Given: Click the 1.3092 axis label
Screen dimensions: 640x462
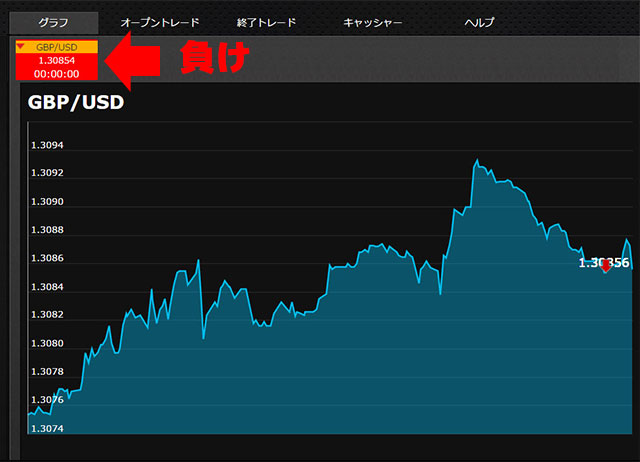Looking at the screenshot, I should pos(47,173).
